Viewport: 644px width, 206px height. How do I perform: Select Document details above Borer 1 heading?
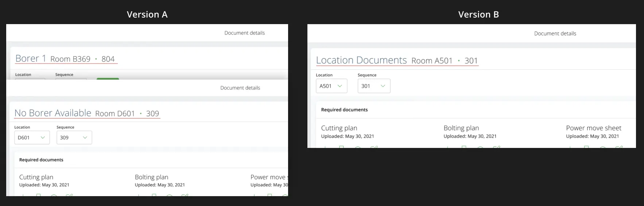pos(244,33)
